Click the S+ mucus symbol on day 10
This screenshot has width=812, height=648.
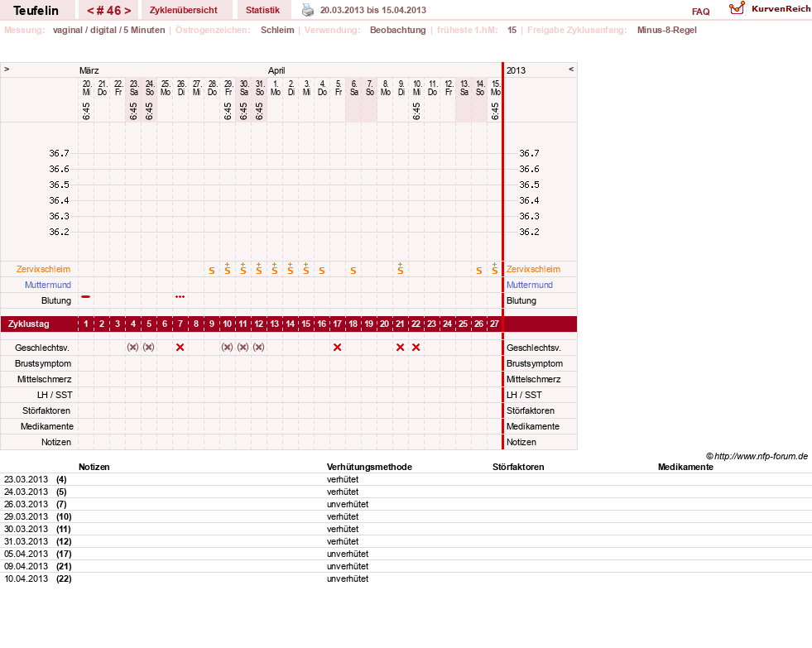coord(228,269)
